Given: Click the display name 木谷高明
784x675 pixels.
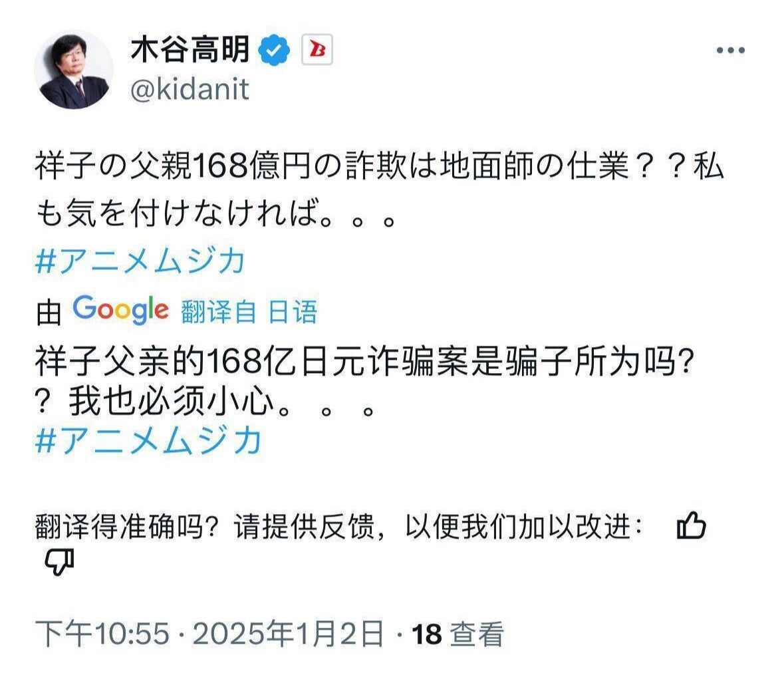Looking at the screenshot, I should (x=191, y=47).
